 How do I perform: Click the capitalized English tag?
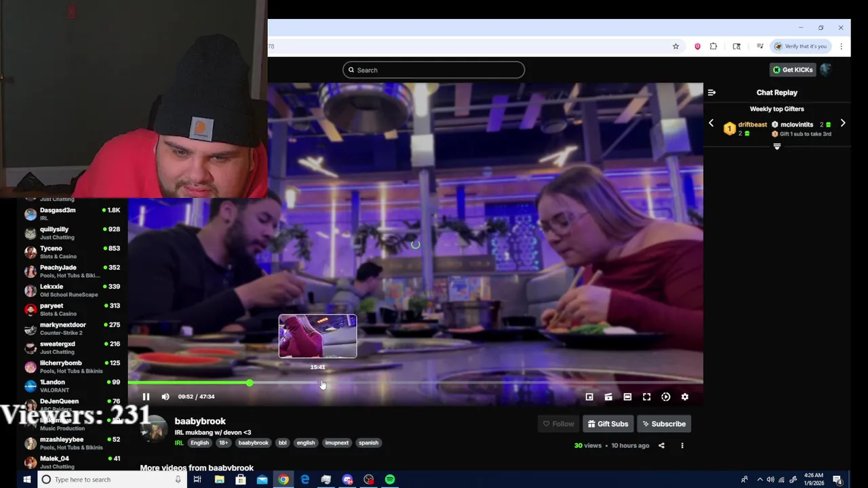pos(199,443)
